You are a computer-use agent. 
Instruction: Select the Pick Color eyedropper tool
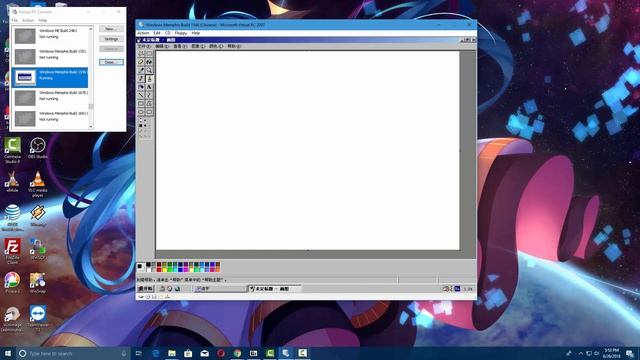point(141,70)
